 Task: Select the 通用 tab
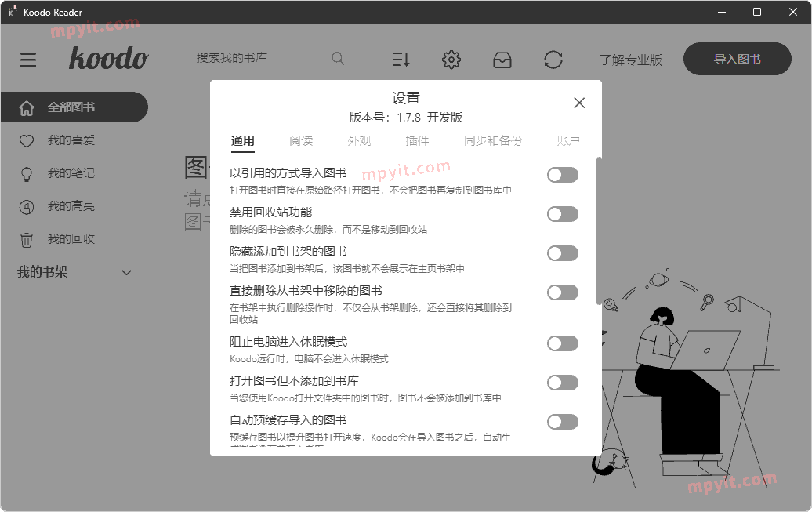pyautogui.click(x=242, y=141)
